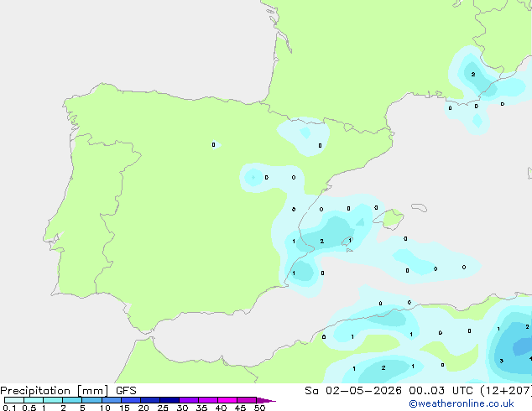Click the '45' legend scale label
The height and width of the screenshot is (411, 532).
coord(240,408)
